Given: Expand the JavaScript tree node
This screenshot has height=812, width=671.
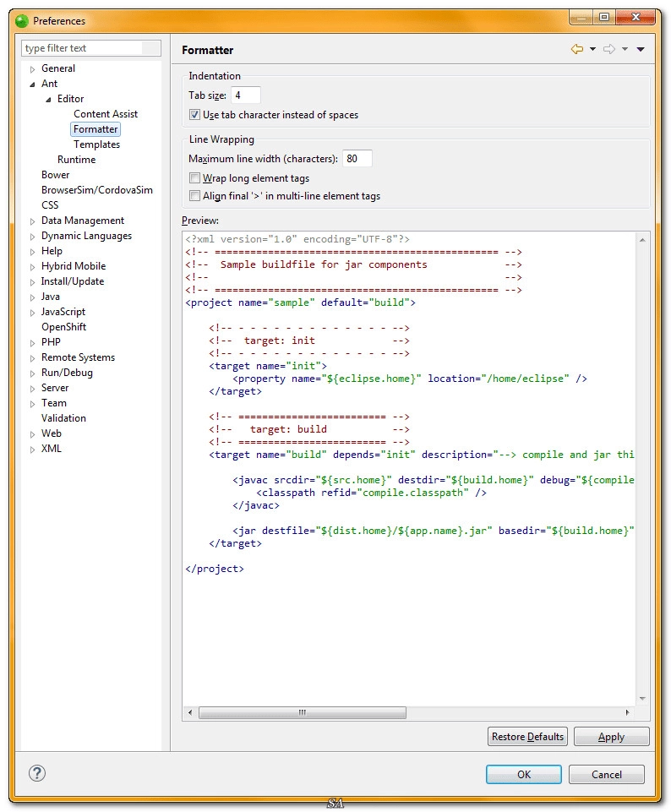Looking at the screenshot, I should coord(32,313).
